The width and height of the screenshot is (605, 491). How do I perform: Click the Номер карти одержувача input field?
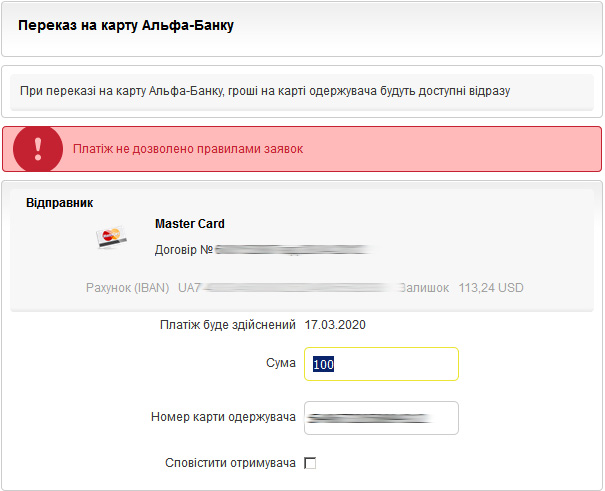[381, 418]
